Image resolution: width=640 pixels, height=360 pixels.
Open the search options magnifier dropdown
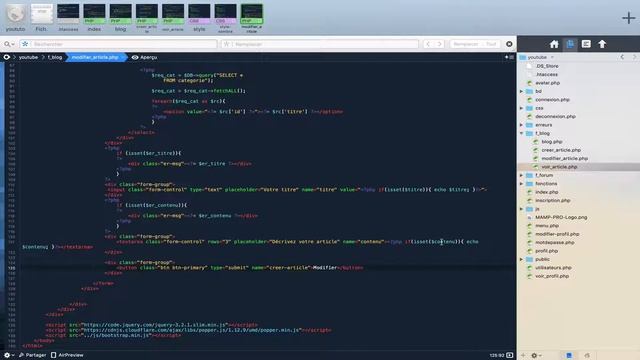click(9, 44)
